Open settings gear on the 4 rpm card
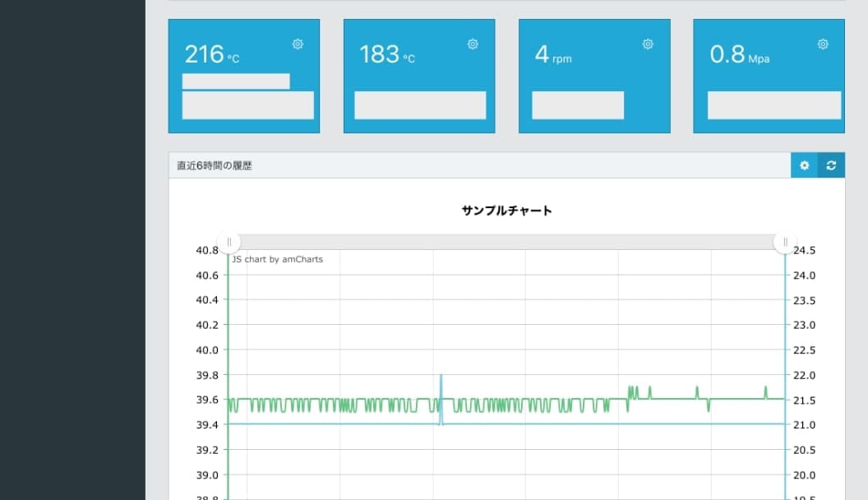The image size is (868, 500). click(x=648, y=44)
